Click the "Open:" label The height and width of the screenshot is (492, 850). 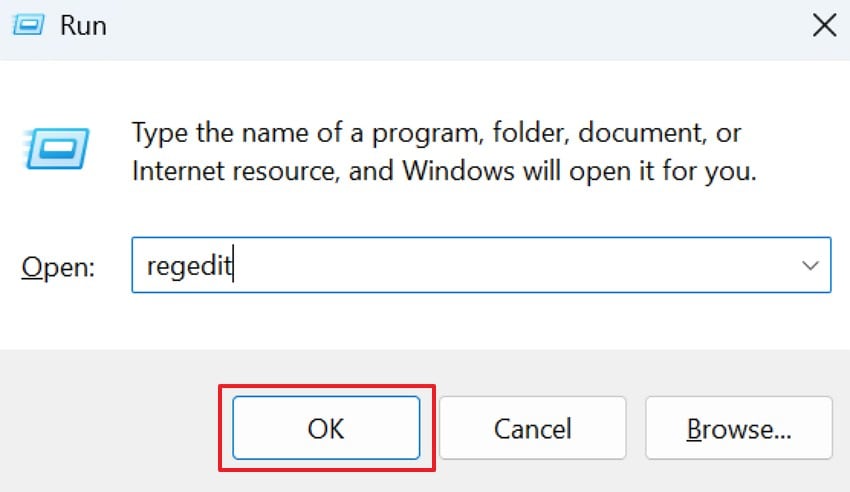58,267
